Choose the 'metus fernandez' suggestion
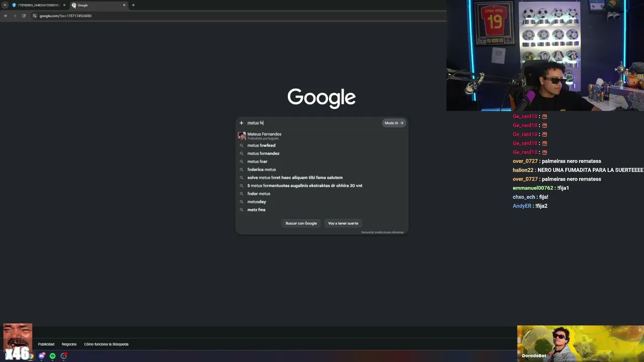This screenshot has width=644, height=362. coord(322,153)
